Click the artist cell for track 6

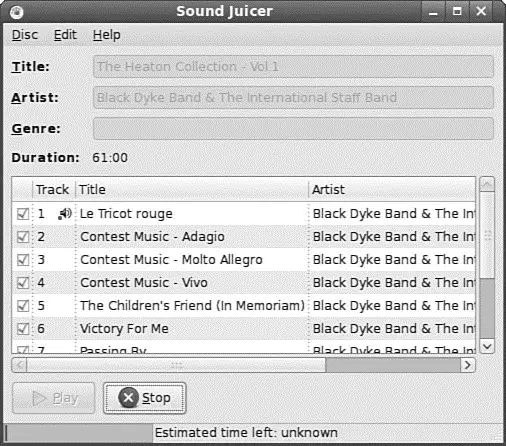click(393, 329)
